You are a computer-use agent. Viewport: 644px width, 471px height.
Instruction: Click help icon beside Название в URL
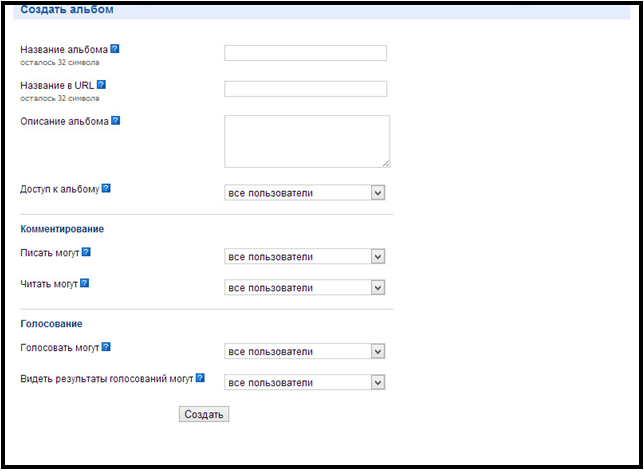[101, 85]
